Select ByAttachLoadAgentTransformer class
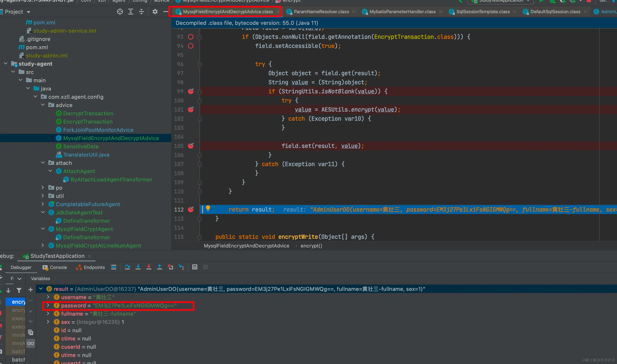617x364 pixels. click(x=111, y=179)
